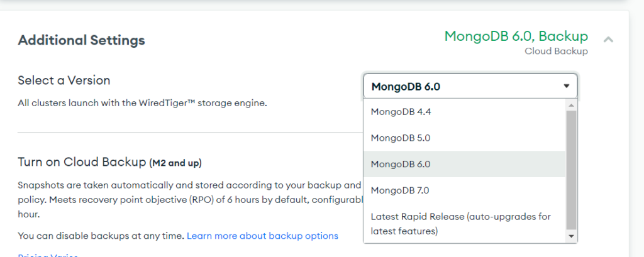Select MongoDB 5.0 from version list
The width and height of the screenshot is (644, 257).
(465, 138)
